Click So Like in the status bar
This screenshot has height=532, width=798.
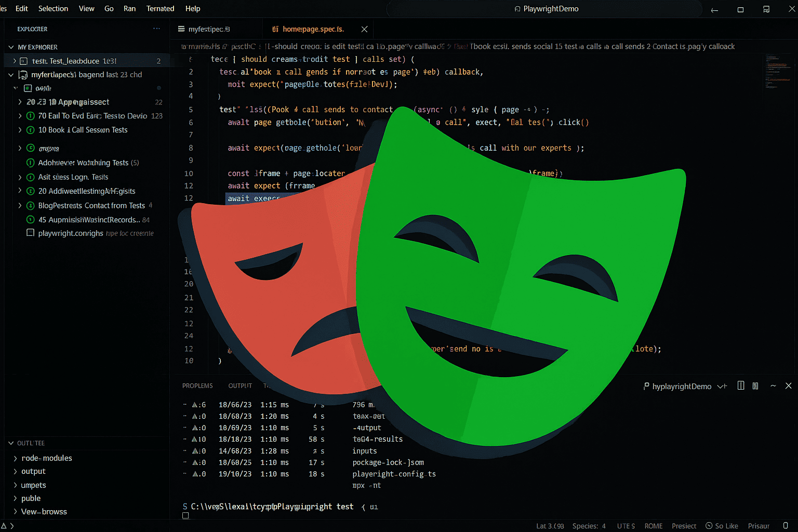click(722, 526)
